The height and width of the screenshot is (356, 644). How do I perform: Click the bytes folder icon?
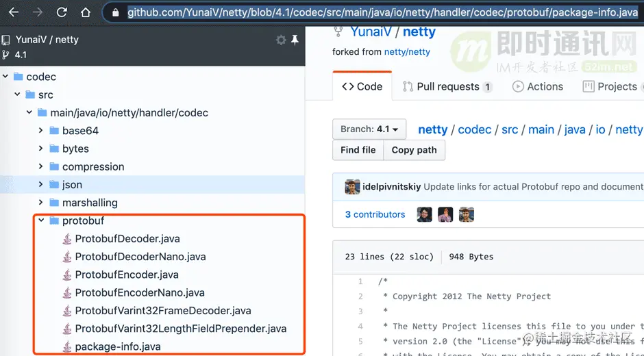(x=54, y=149)
